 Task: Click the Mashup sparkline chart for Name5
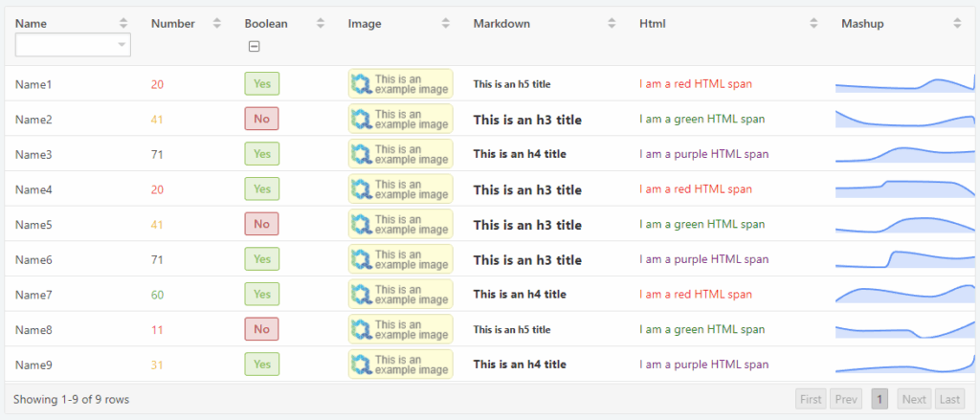pos(904,225)
